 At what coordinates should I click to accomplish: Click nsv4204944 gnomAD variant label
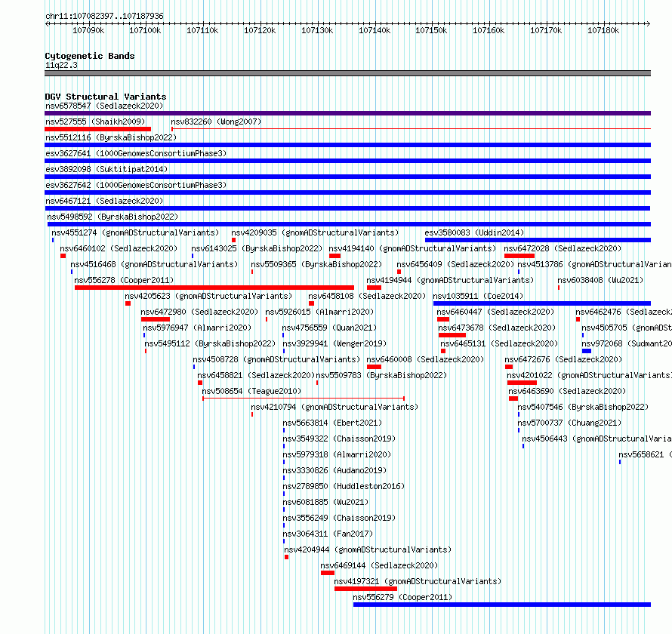click(x=368, y=549)
